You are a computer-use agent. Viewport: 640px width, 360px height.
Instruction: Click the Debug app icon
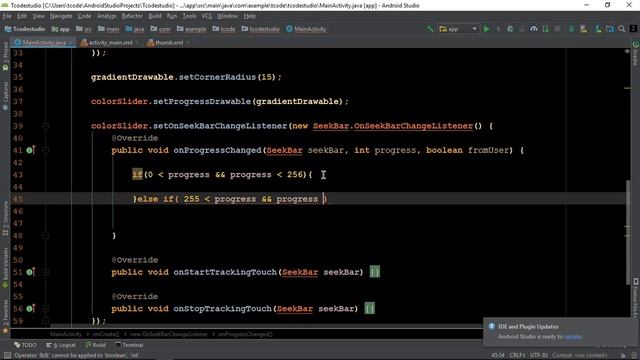click(510, 29)
